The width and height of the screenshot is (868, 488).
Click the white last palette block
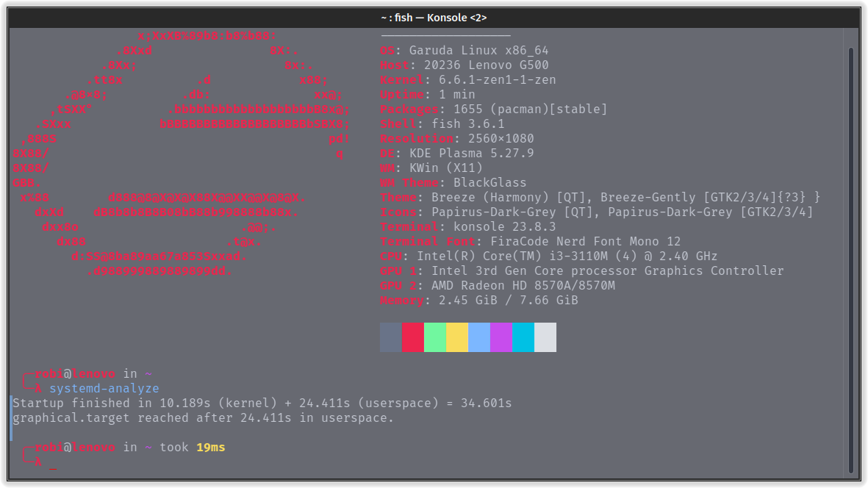(545, 337)
